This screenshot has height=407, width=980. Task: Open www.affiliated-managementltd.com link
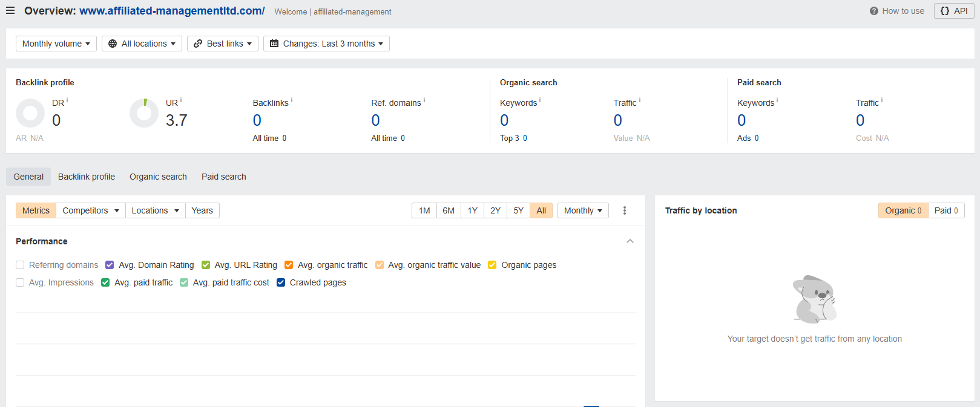point(172,11)
